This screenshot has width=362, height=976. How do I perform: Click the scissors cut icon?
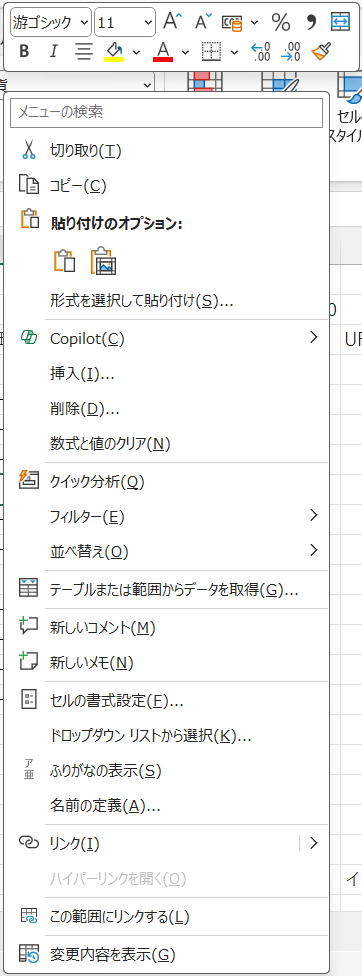29,150
